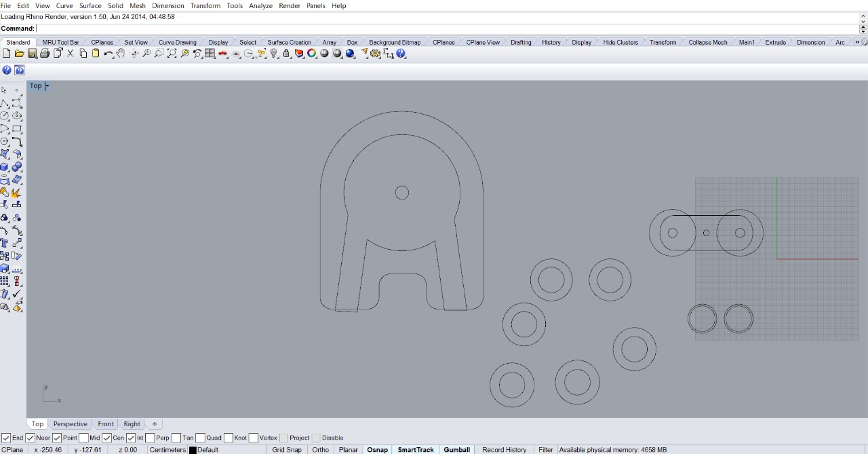Uncheck the Int osnap checkbox
This screenshot has width=868, height=454.
pyautogui.click(x=130, y=438)
